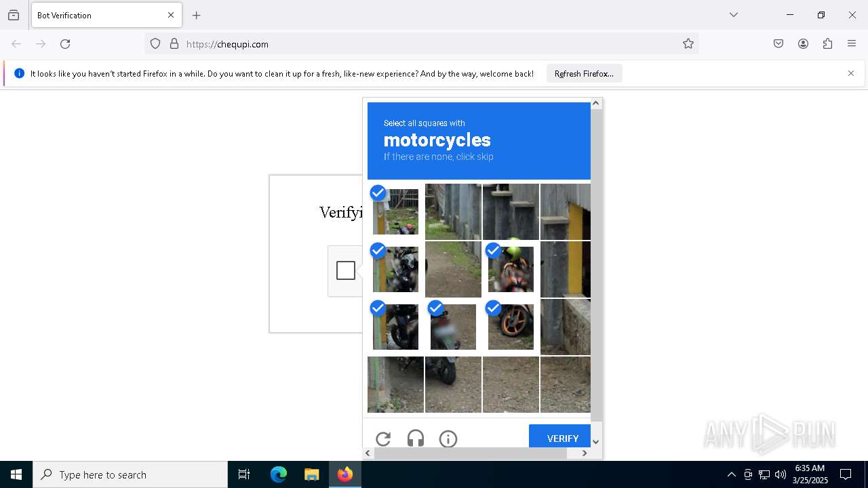Viewport: 868px width, 488px height.
Task: Select the third-row fourth-column stone wall tile
Action: (x=566, y=327)
